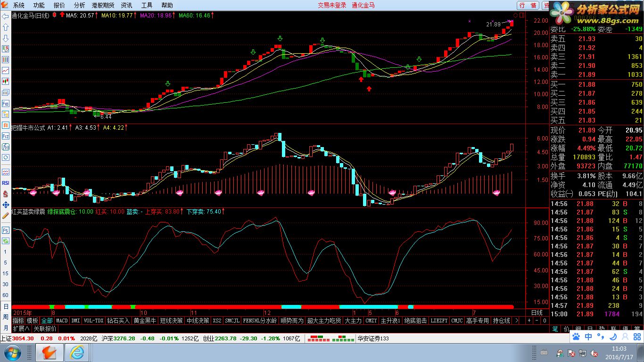Open the quote list icon in left sidebar
Image resolution: width=644 pixels, height=362 pixels.
pos(6,49)
